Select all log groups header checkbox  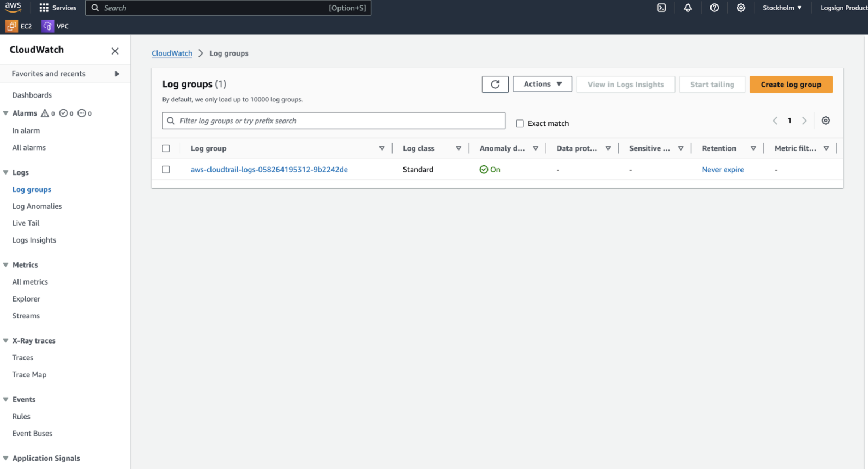[x=166, y=148]
